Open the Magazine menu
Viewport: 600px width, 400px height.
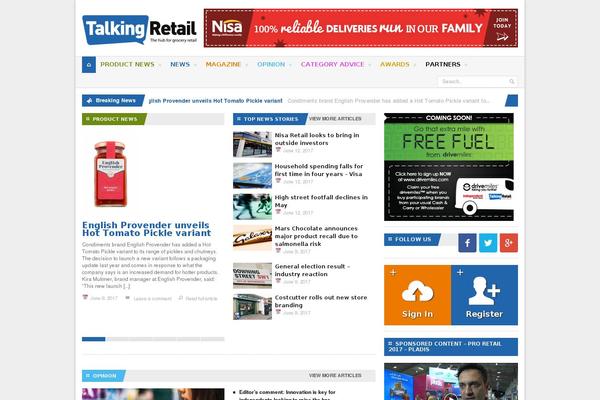pos(223,64)
